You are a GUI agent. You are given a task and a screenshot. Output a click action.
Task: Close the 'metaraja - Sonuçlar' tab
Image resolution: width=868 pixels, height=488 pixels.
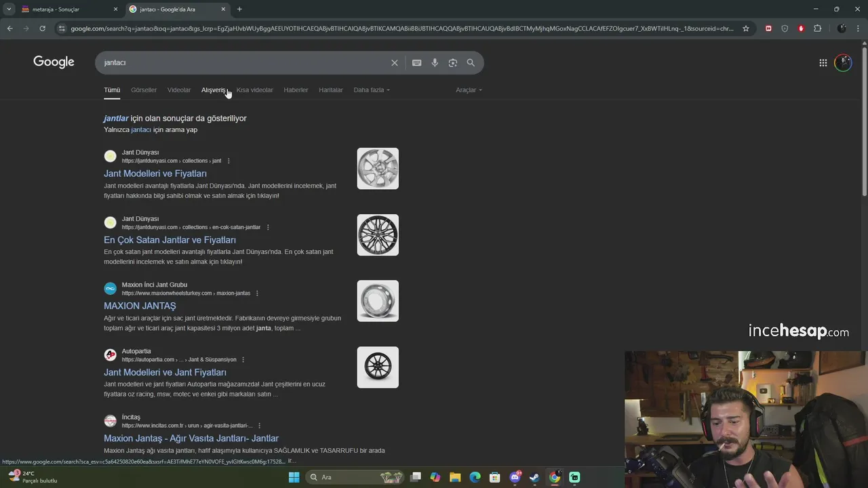pos(115,9)
